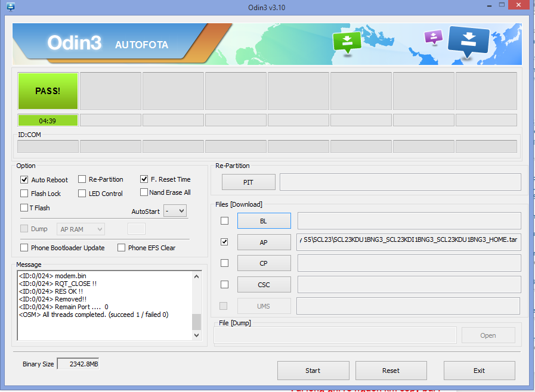Image resolution: width=535 pixels, height=392 pixels.
Task: Open the AutoStart dropdown
Action: (x=175, y=211)
